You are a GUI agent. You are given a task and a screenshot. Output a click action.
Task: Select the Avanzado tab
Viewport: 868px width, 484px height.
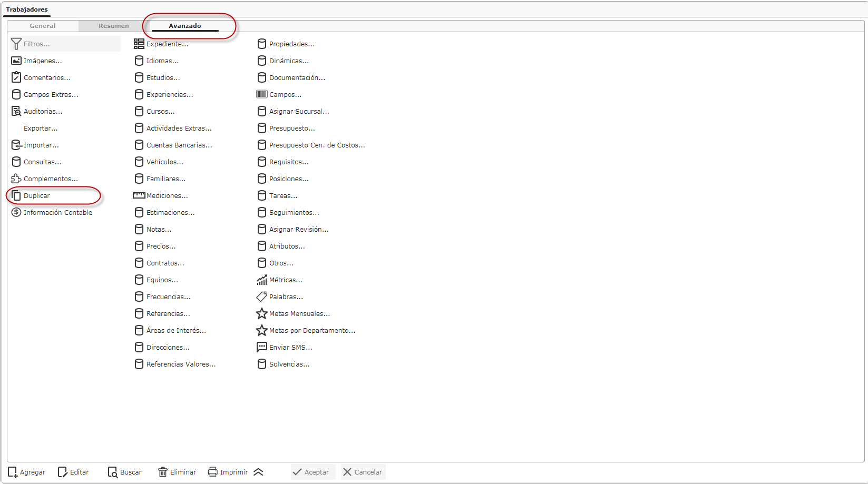pos(185,26)
